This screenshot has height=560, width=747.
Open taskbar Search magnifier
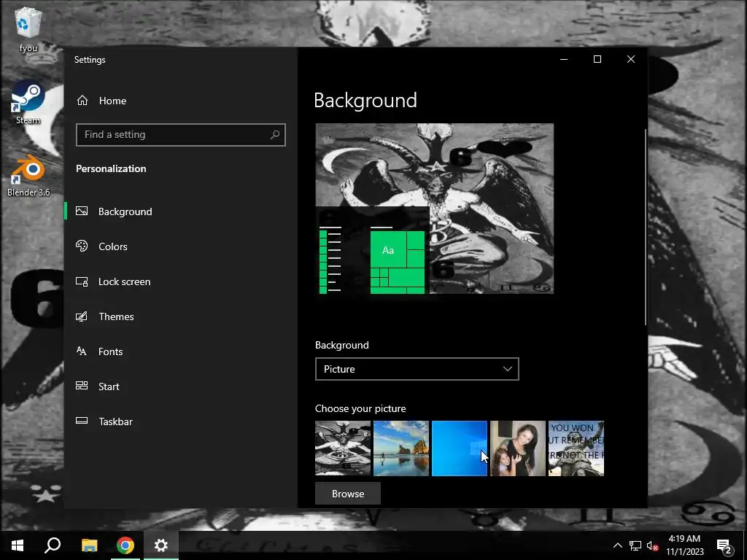(53, 545)
